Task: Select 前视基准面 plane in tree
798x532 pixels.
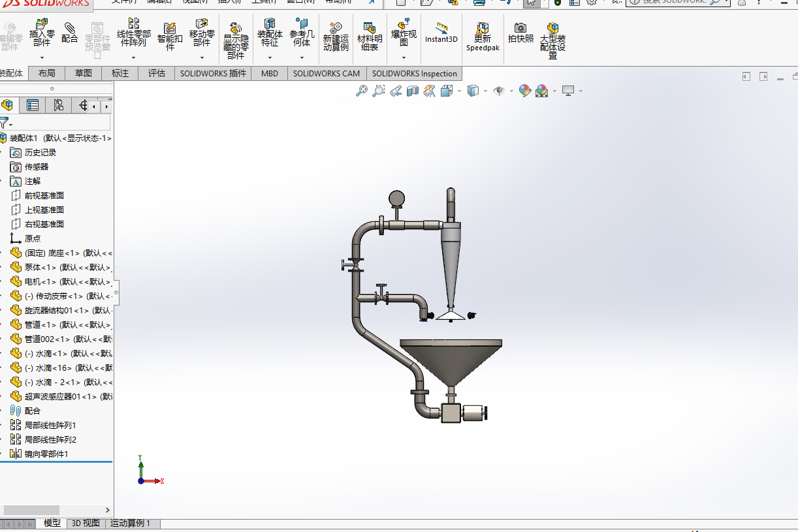Action: click(37, 196)
